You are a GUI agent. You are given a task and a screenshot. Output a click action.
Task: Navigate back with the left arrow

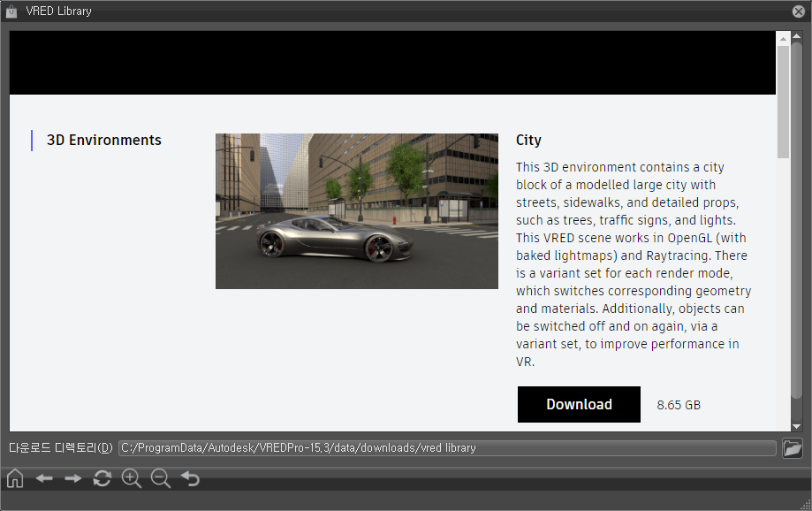[44, 478]
